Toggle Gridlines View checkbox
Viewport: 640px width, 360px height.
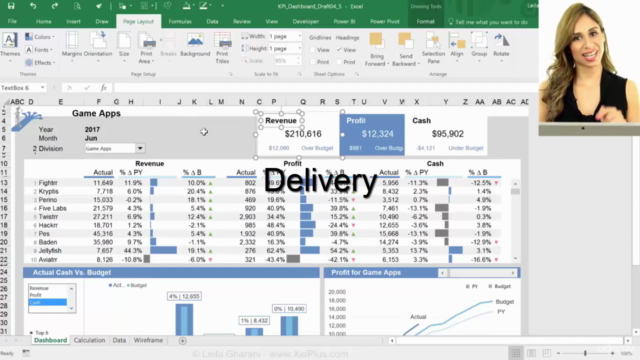[x=313, y=50]
